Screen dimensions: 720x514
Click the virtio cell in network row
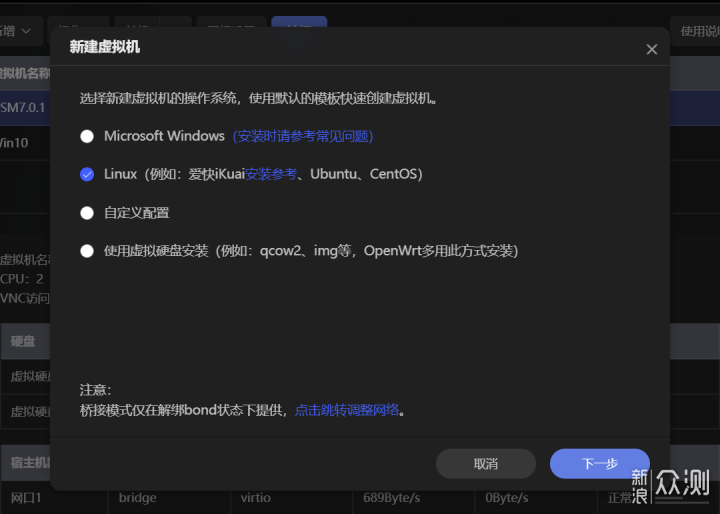pyautogui.click(x=256, y=498)
